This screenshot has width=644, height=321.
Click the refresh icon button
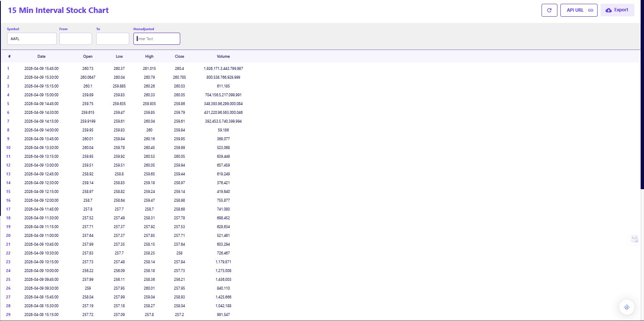(549, 10)
